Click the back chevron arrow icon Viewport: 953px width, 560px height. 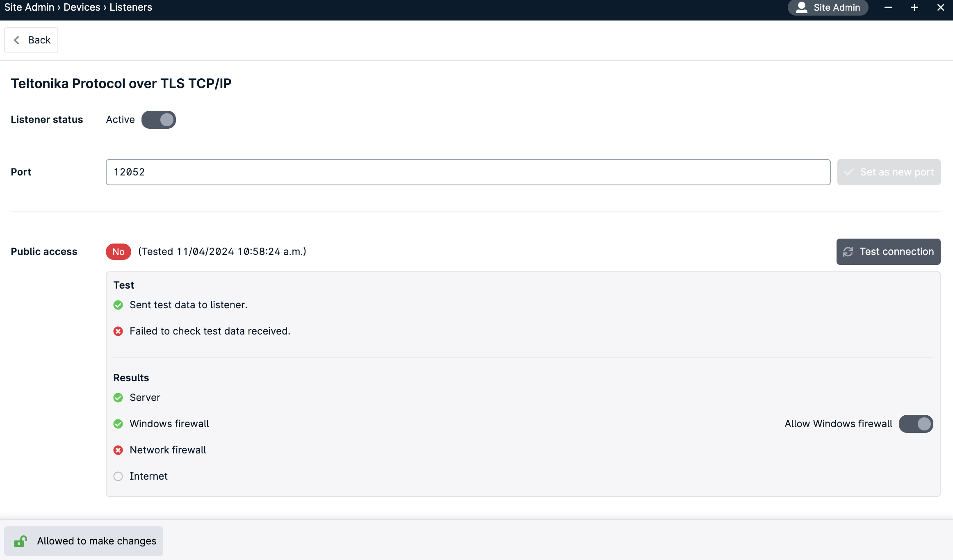click(x=16, y=40)
